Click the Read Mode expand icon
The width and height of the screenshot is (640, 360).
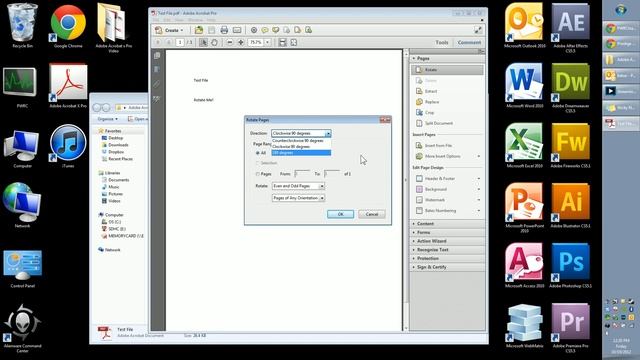tap(478, 30)
